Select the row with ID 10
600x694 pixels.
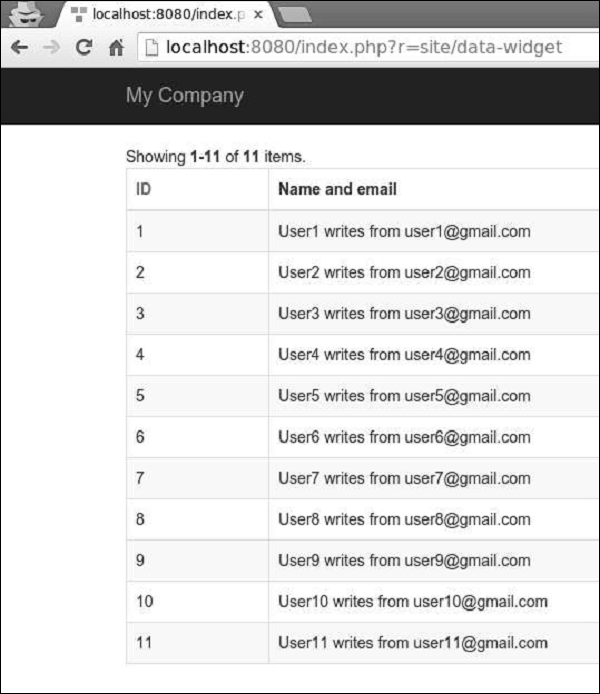[363, 601]
